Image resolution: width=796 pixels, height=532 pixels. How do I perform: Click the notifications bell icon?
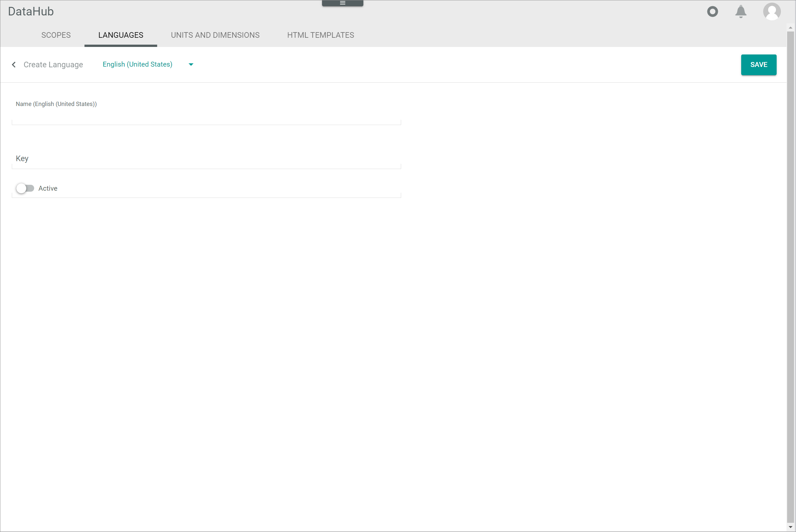[742, 11]
